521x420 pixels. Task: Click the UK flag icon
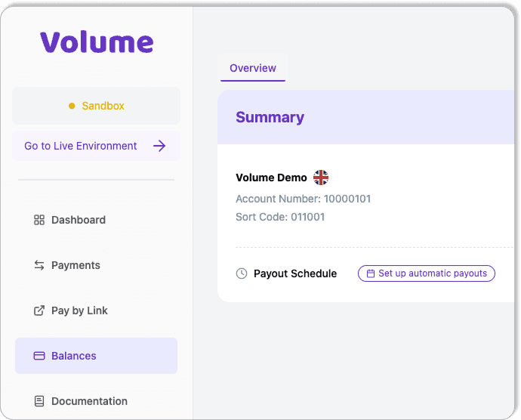[321, 178]
